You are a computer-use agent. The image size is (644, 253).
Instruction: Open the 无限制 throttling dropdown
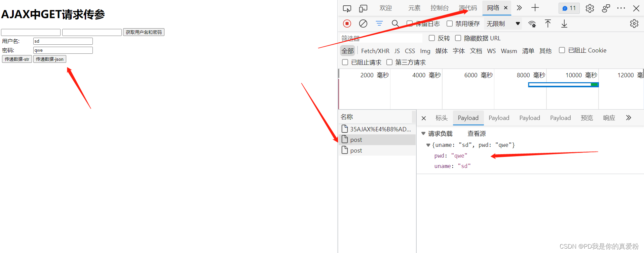point(503,24)
